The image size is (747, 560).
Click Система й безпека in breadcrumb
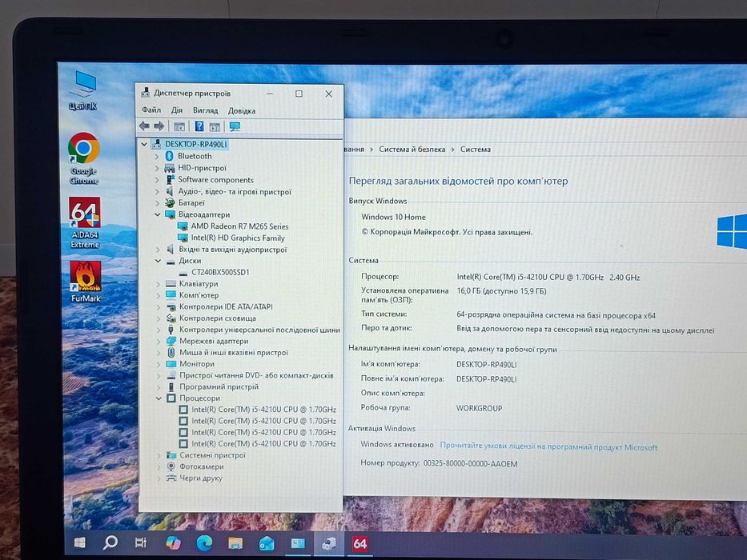click(x=412, y=149)
